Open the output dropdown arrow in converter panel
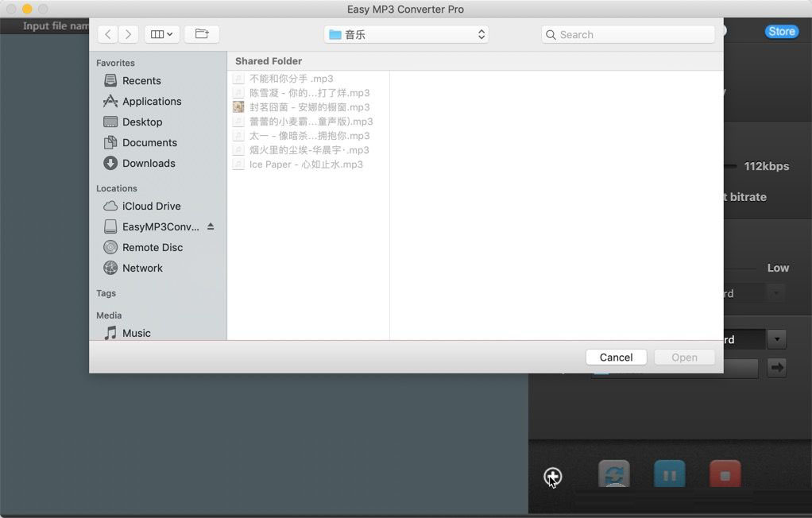This screenshot has height=518, width=812. tap(777, 339)
